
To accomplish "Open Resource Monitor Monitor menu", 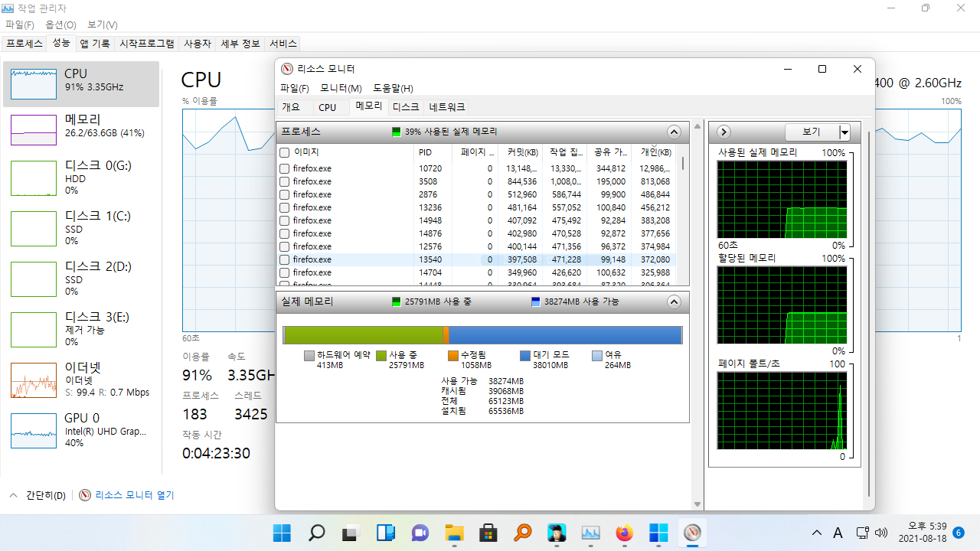I will [341, 88].
